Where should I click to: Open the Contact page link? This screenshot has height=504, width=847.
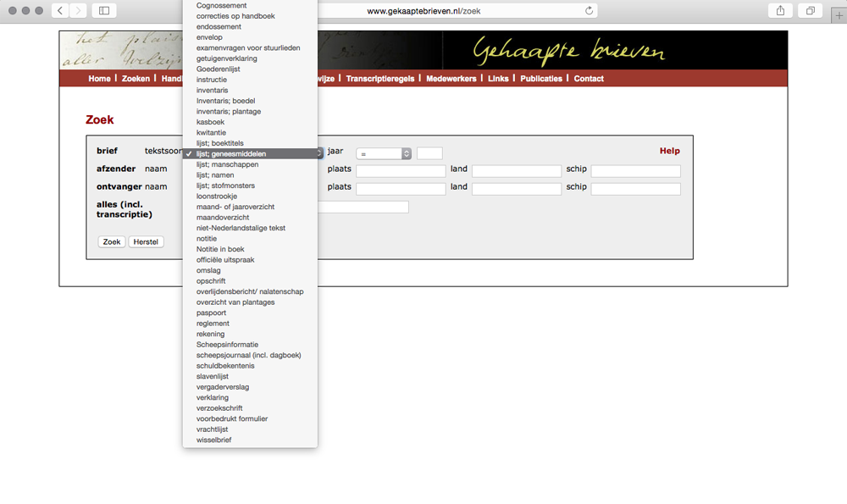tap(589, 79)
